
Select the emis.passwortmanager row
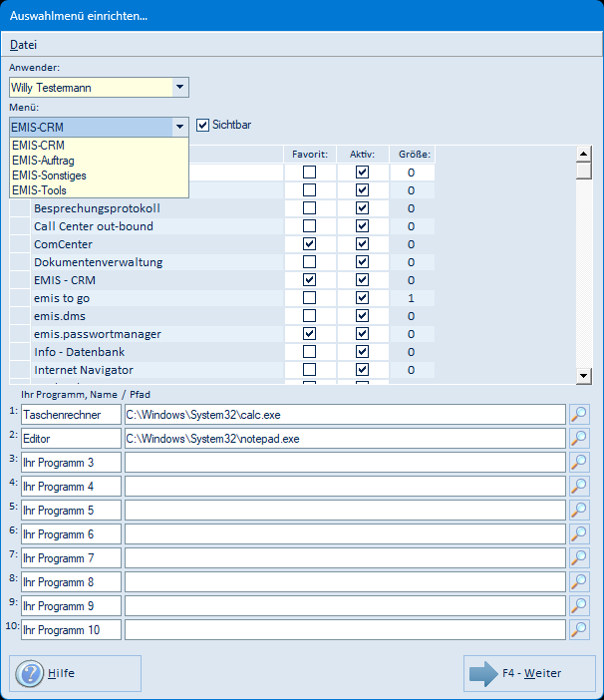pyautogui.click(x=222, y=333)
